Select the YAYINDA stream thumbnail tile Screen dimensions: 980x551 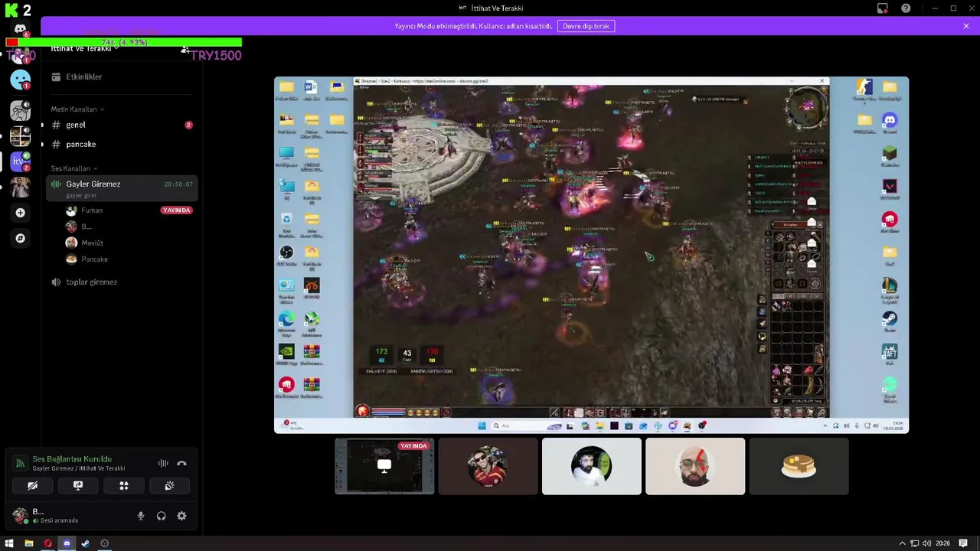pyautogui.click(x=384, y=466)
